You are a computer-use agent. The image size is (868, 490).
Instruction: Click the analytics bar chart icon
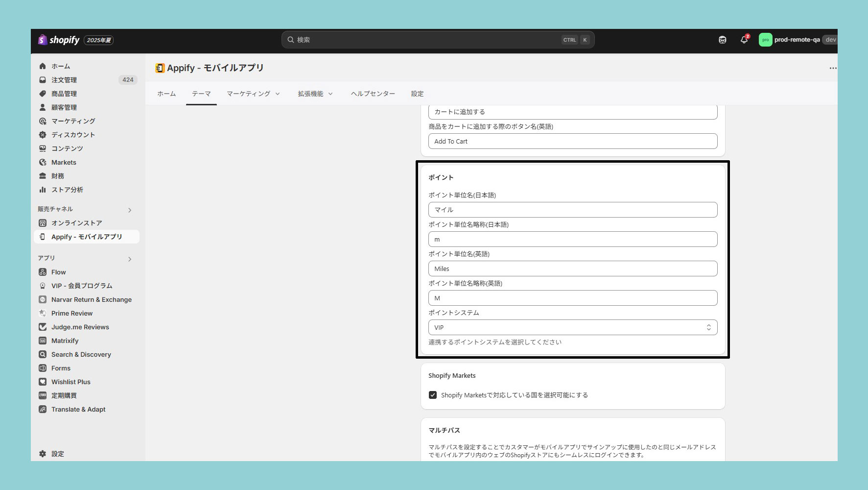click(x=43, y=190)
